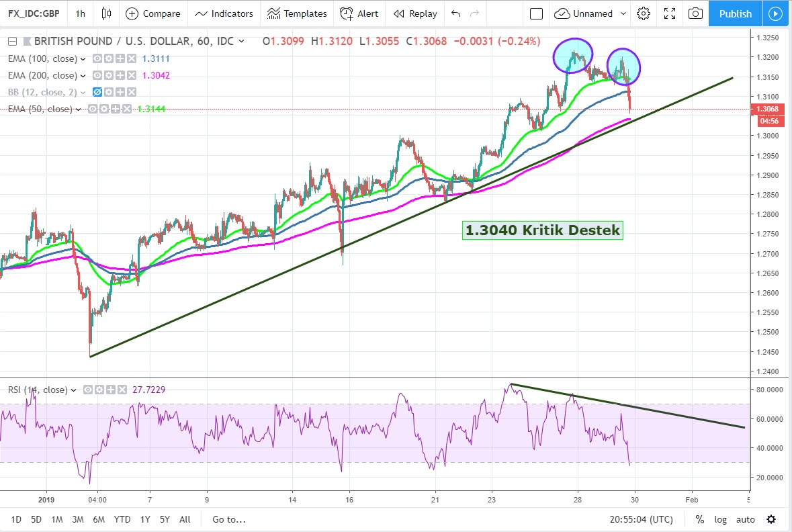
Task: Open chart settings gear in top toolbar
Action: point(644,13)
